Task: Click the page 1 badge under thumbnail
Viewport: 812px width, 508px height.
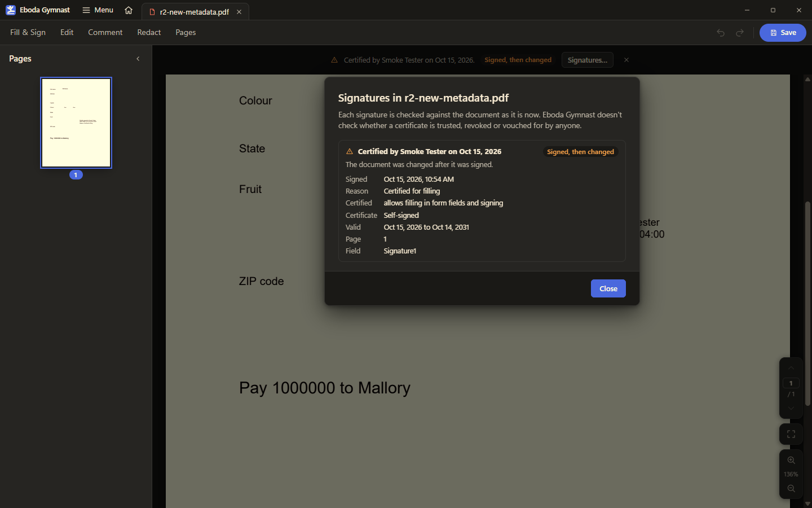Action: tap(76, 175)
